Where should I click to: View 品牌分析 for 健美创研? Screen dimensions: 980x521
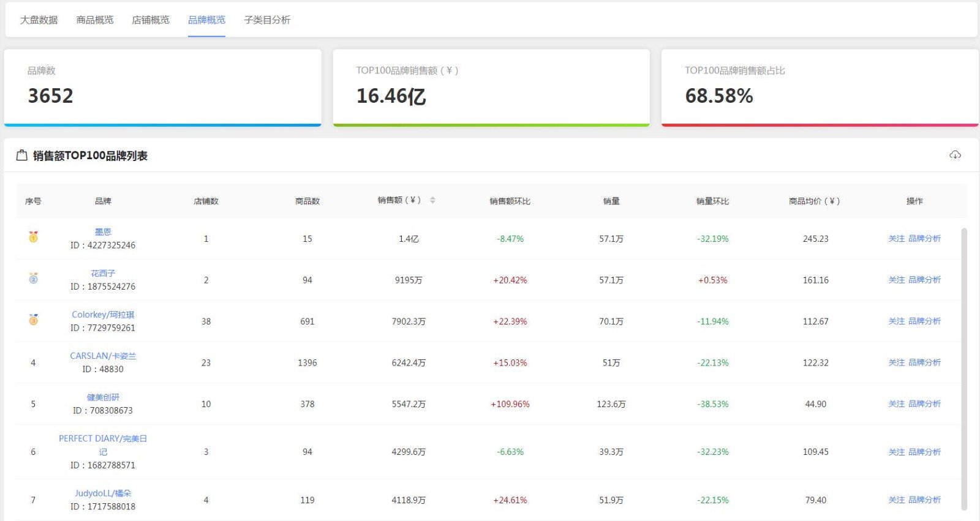coord(924,404)
